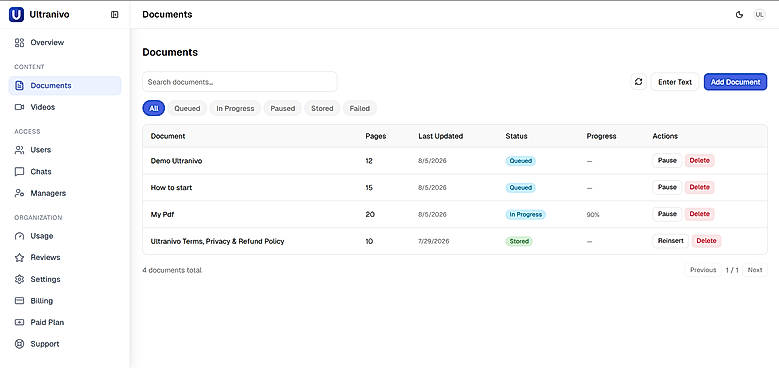Click the Stored status badge
Screen dimensions: 779x368
[519, 241]
